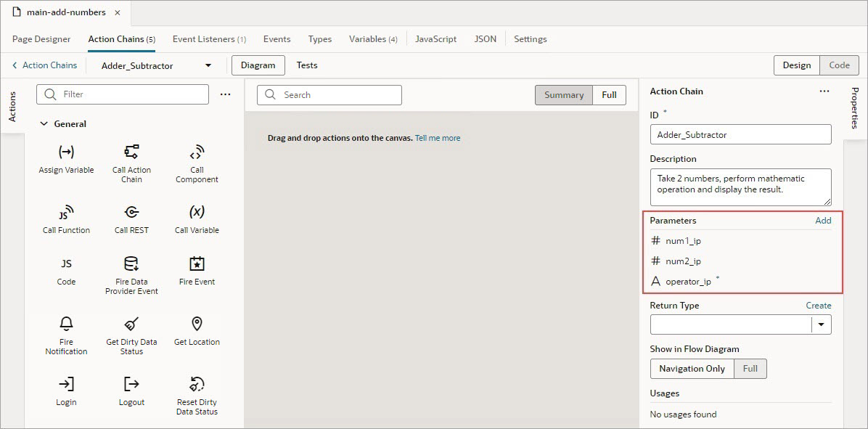Image resolution: width=868 pixels, height=429 pixels.
Task: Switch the canvas view to Full
Action: 609,94
